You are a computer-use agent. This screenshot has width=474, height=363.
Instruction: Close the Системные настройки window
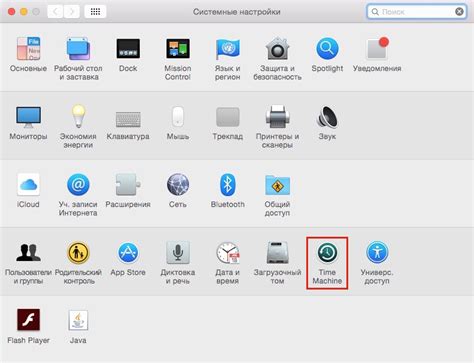(12, 12)
